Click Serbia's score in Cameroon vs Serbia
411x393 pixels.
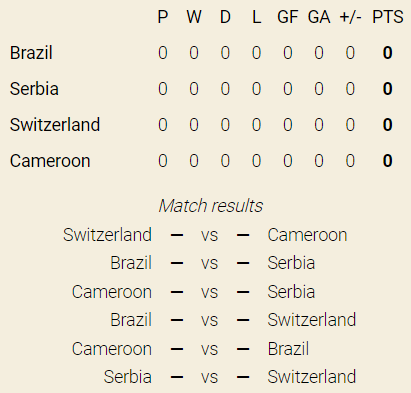click(243, 292)
